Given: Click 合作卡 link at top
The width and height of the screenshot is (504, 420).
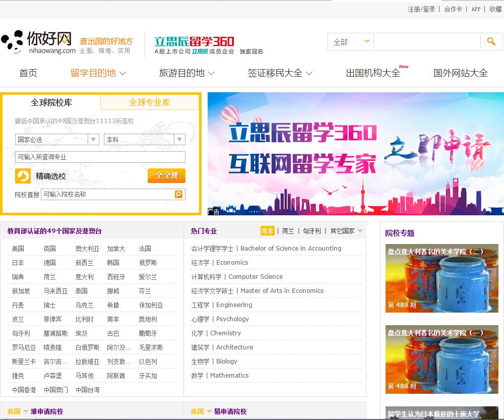Looking at the screenshot, I should tap(453, 9).
